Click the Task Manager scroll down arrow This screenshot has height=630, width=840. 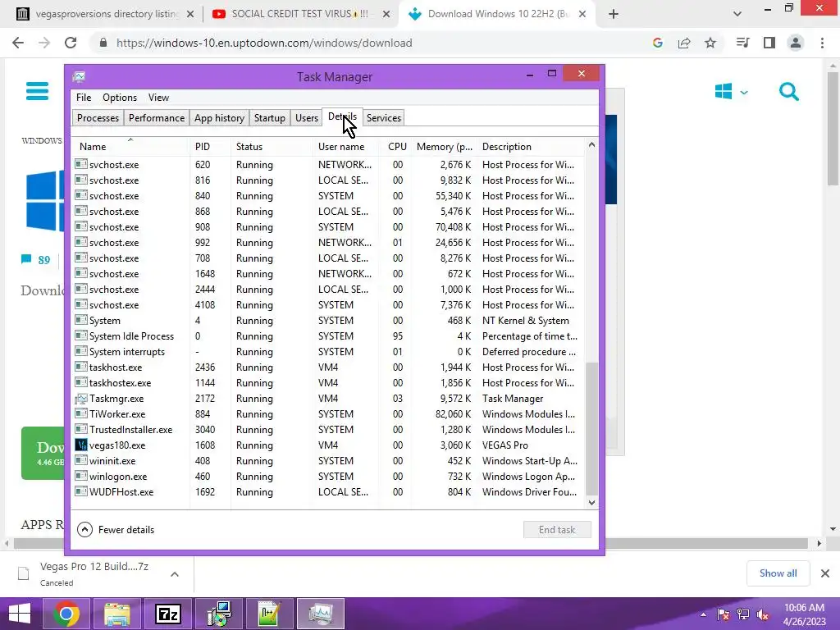coord(591,503)
